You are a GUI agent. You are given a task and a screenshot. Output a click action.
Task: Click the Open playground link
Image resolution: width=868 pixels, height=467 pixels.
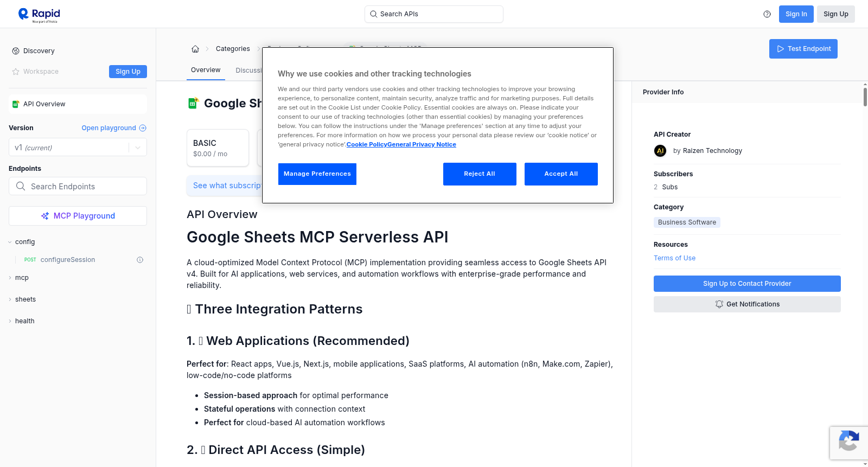(x=114, y=128)
